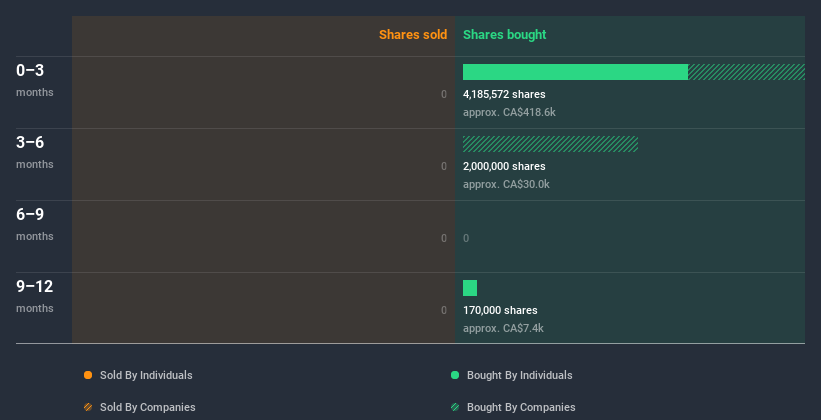Click the 170,000 shares value
Image resolution: width=821 pixels, height=420 pixels.
coord(500,310)
